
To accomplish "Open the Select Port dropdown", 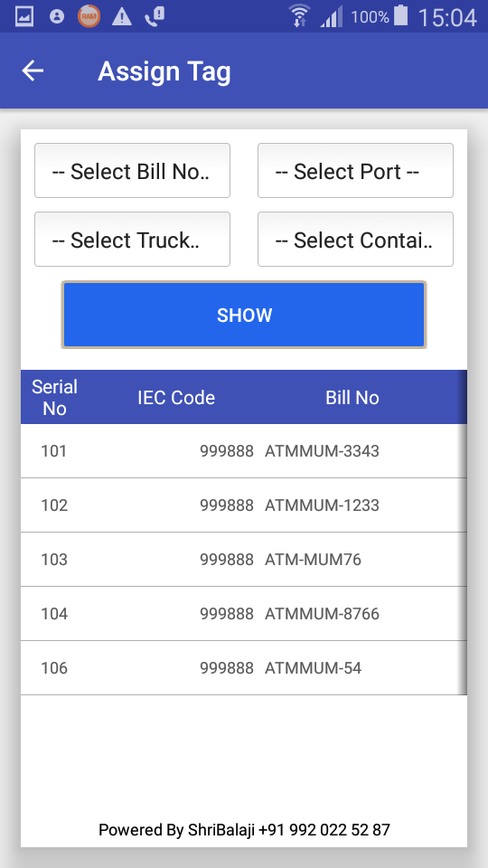I will [355, 171].
